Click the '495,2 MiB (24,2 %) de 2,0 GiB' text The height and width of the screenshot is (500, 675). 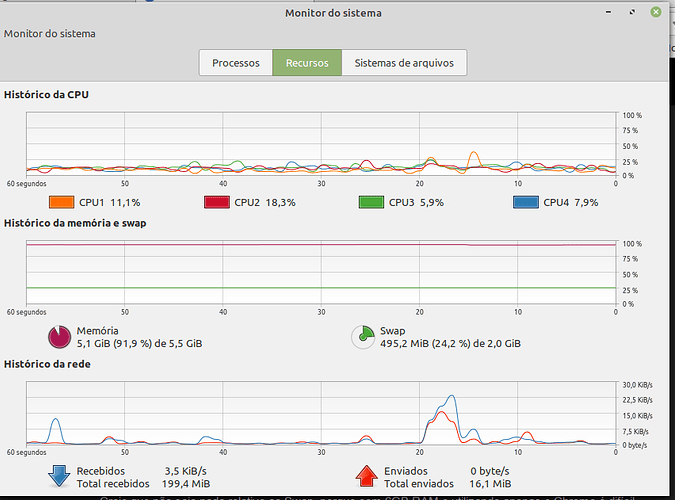point(450,344)
